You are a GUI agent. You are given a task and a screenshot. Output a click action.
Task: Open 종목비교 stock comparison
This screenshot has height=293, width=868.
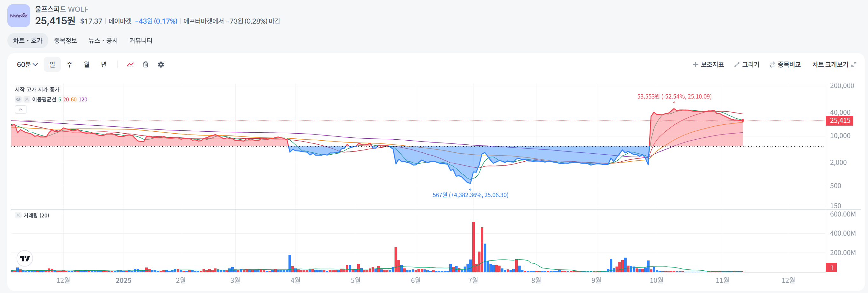(785, 64)
